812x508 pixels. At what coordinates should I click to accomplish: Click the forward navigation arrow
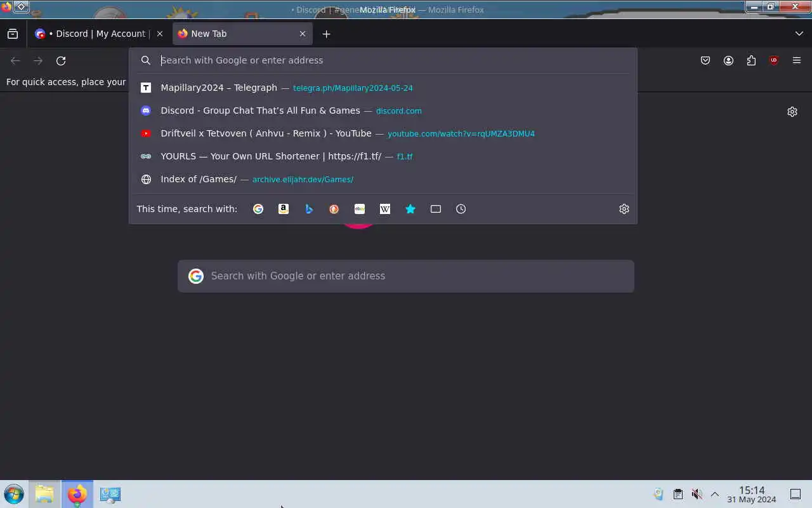tap(38, 60)
